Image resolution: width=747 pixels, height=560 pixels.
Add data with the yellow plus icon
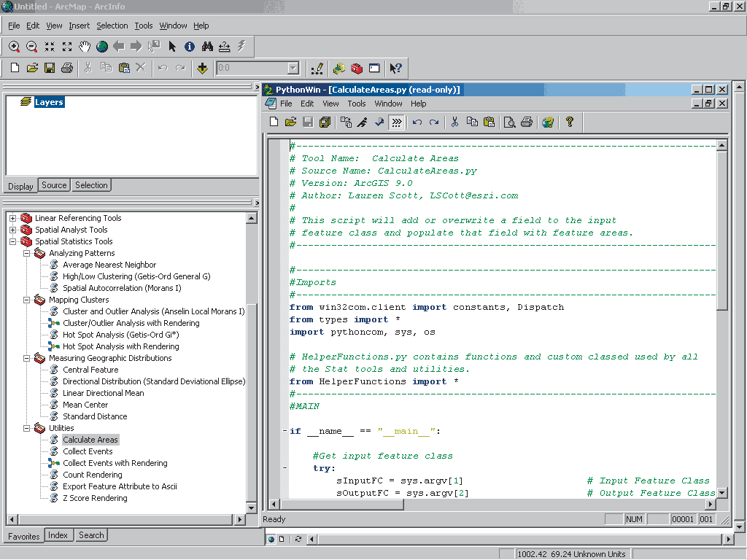203,68
